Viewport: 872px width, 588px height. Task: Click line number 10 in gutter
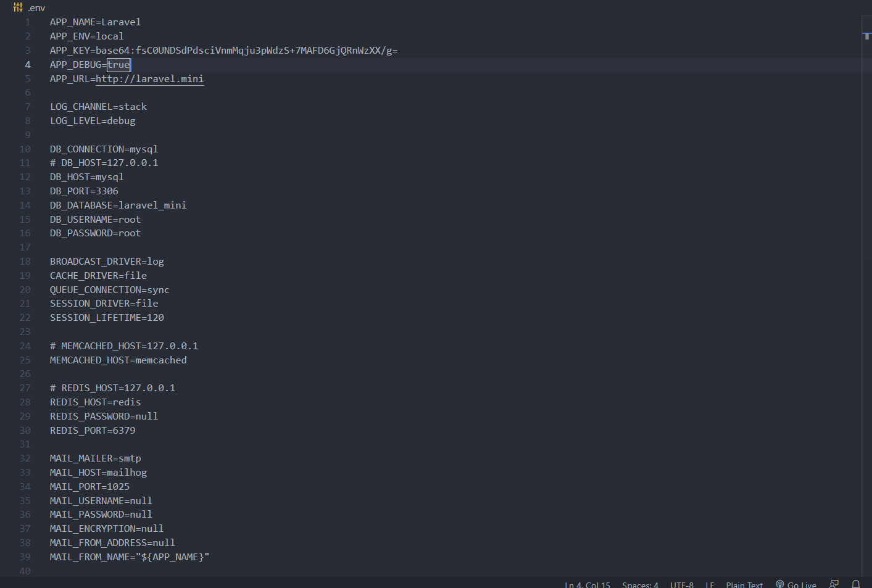pyautogui.click(x=25, y=149)
